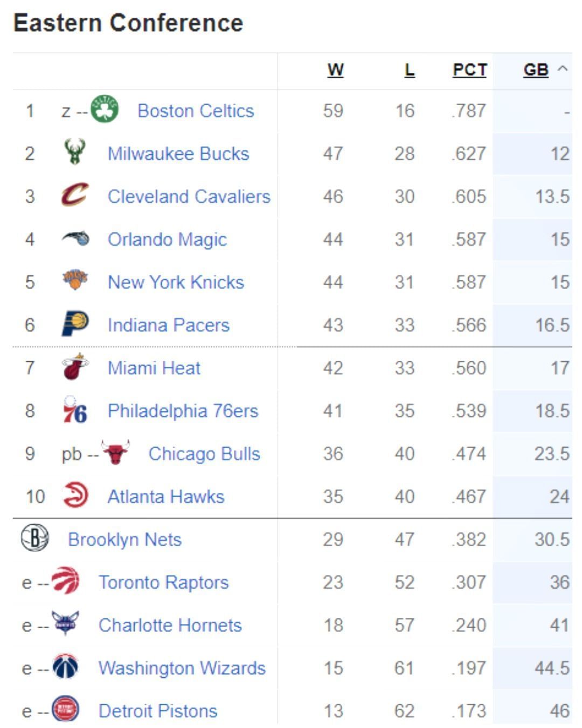The image size is (582, 728).
Task: Click the Miami Heat logo icon
Action: click(75, 367)
